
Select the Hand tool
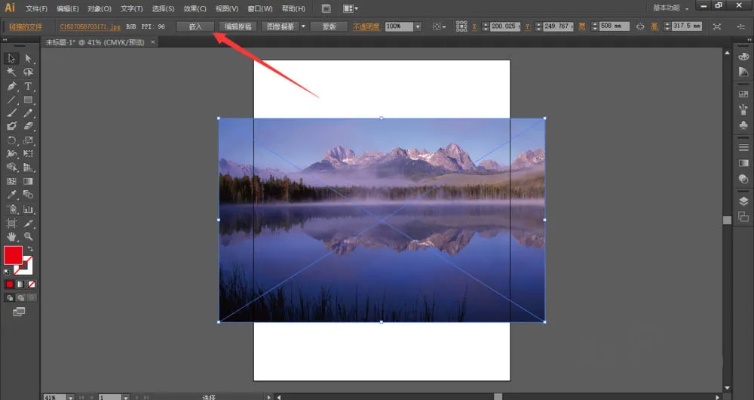pos(11,237)
